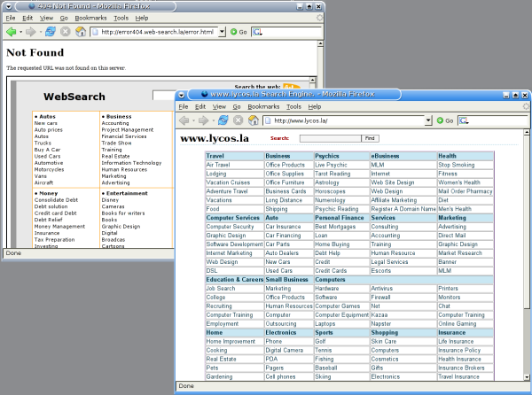The width and height of the screenshot is (532, 395).
Task: Click Go button in lycos.la window
Action: tap(445, 120)
